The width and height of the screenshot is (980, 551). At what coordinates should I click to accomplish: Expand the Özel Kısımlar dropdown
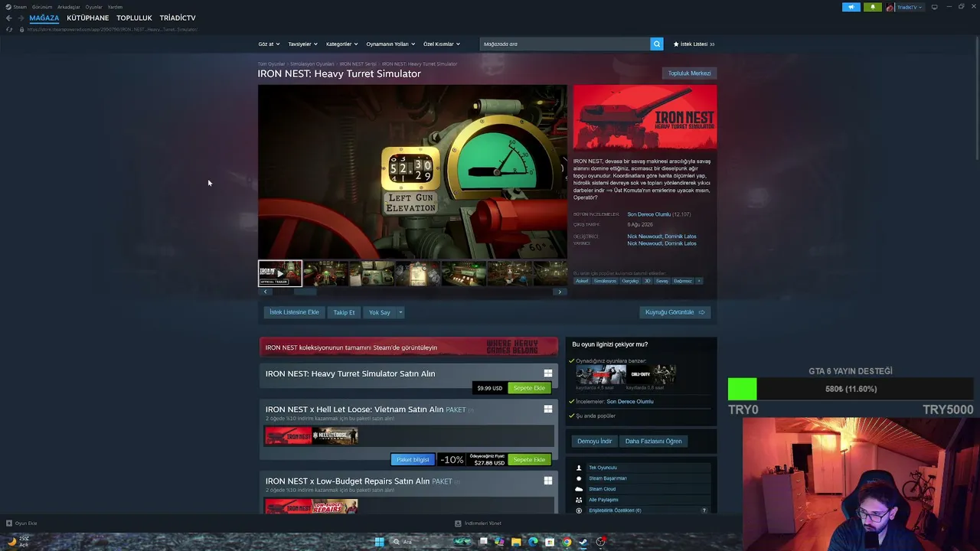[442, 44]
